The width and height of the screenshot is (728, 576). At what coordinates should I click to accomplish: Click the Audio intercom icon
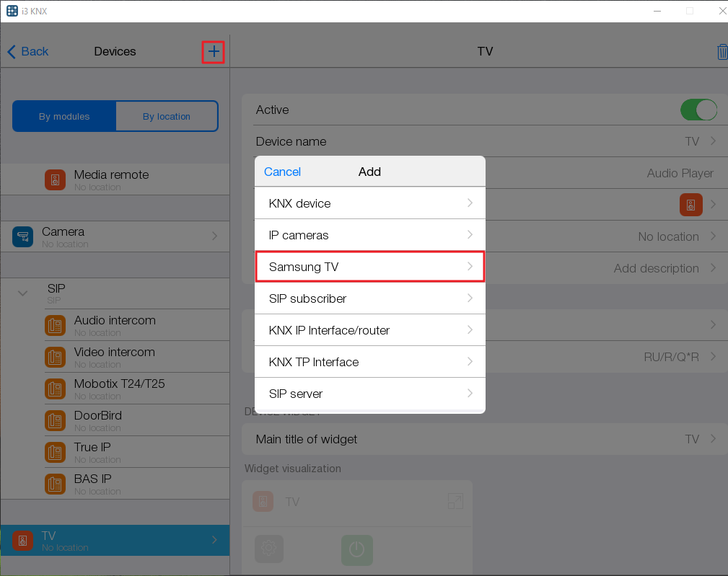coord(56,326)
